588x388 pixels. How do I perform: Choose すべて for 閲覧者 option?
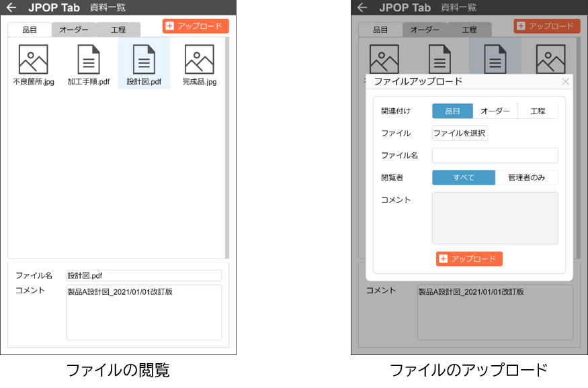coord(464,177)
